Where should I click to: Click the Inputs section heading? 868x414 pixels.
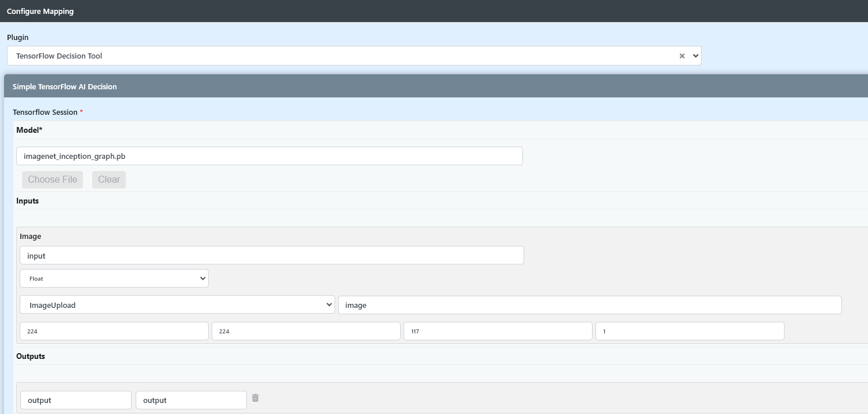click(28, 201)
